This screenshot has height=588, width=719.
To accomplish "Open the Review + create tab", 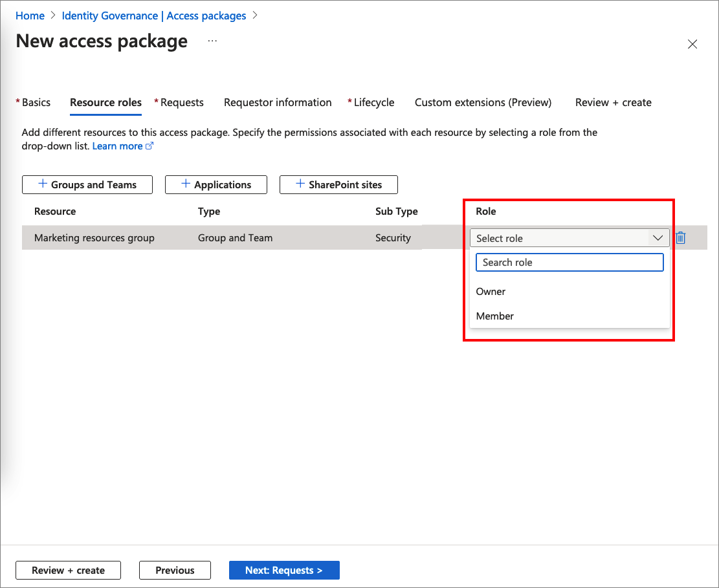I will (613, 102).
